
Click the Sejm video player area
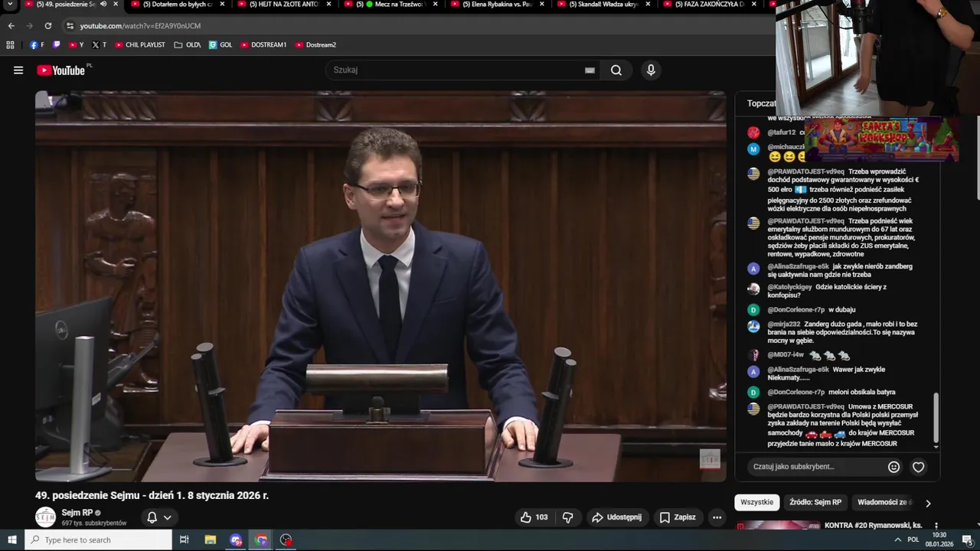[381, 286]
